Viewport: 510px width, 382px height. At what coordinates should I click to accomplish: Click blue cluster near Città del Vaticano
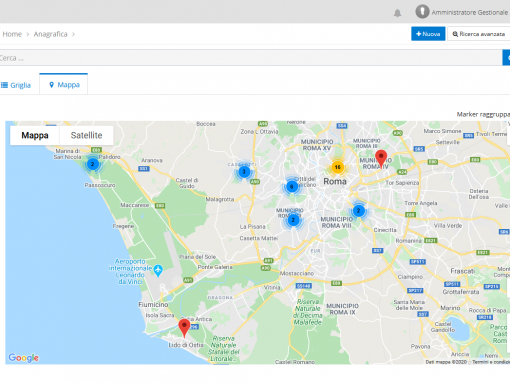292,187
